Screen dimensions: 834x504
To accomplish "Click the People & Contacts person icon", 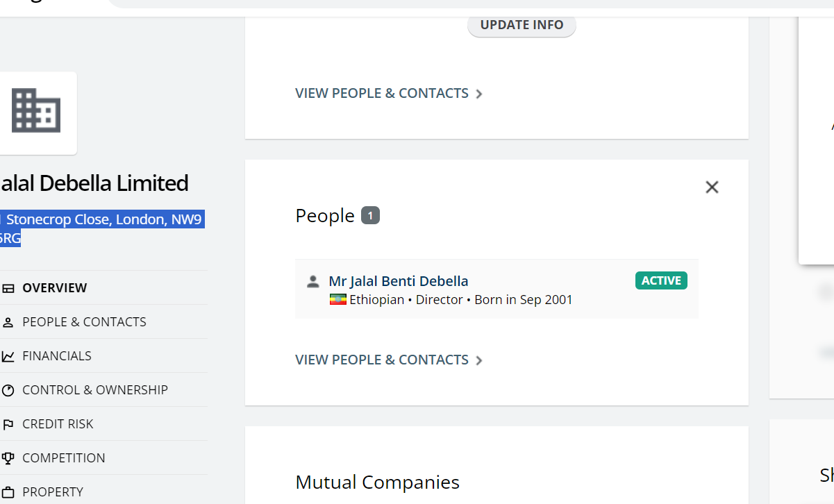I will coord(8,322).
